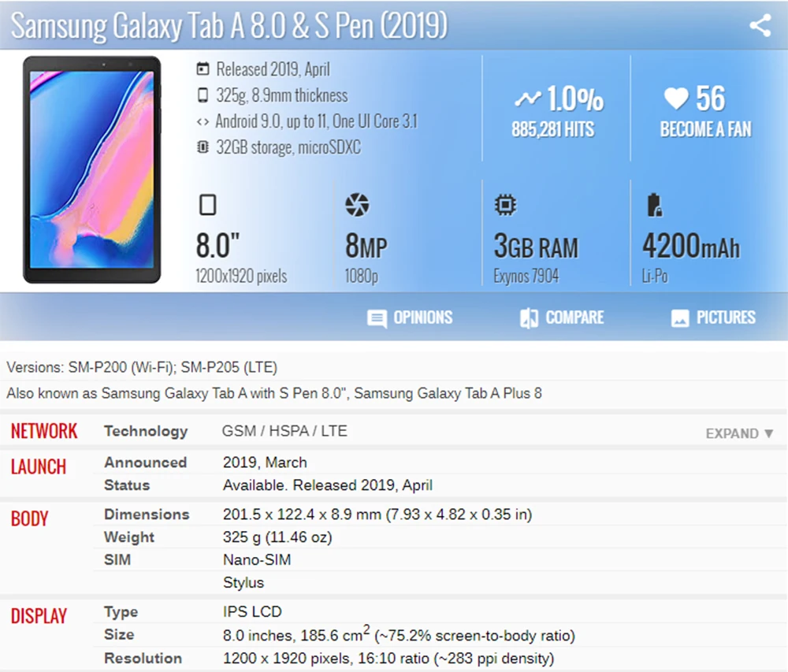
Task: Click the Also known as line
Action: coord(274,393)
